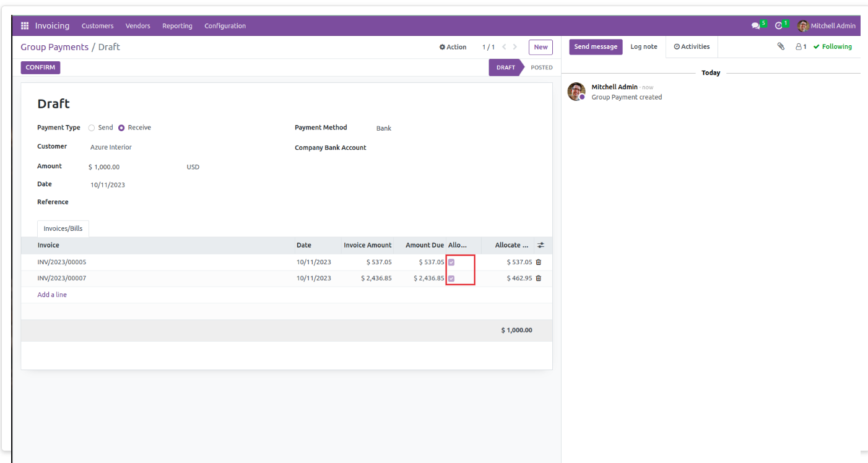Click the paperclip attachments icon
The image size is (868, 463).
click(781, 46)
